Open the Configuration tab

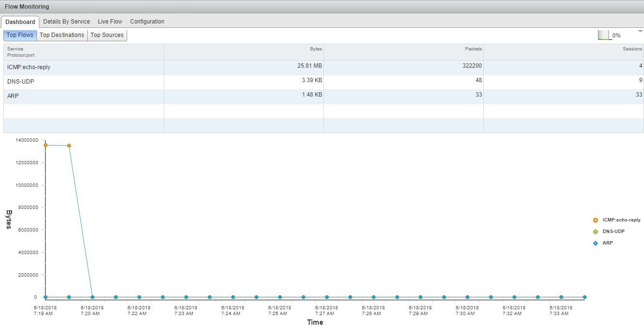click(x=147, y=22)
